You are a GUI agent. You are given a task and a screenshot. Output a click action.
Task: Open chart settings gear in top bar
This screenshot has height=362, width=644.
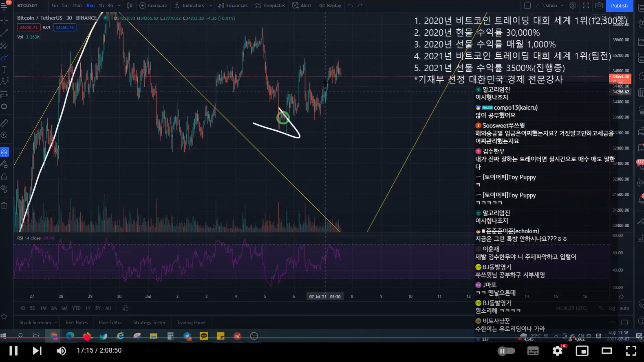(573, 6)
